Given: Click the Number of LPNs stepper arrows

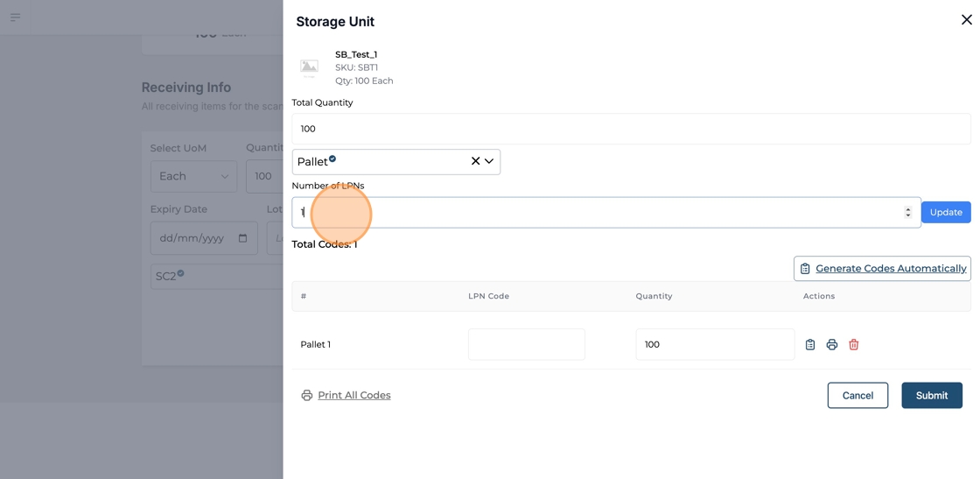Looking at the screenshot, I should pyautogui.click(x=907, y=213).
